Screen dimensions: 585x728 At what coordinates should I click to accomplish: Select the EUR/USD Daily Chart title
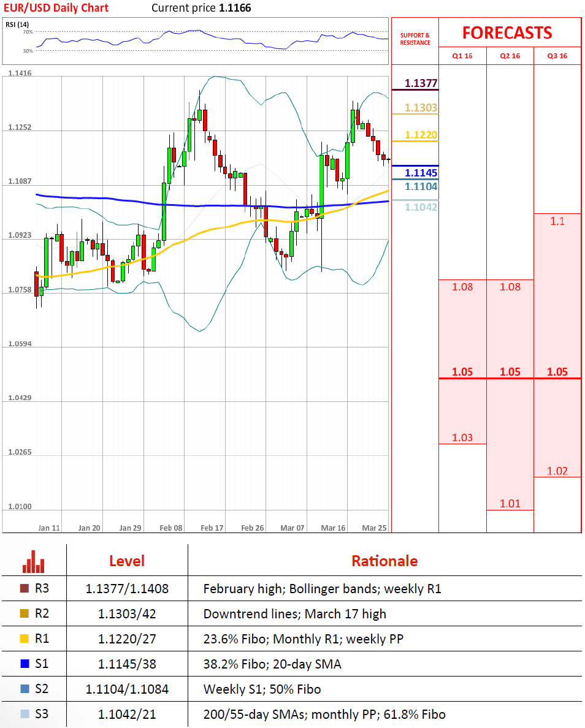coord(56,8)
